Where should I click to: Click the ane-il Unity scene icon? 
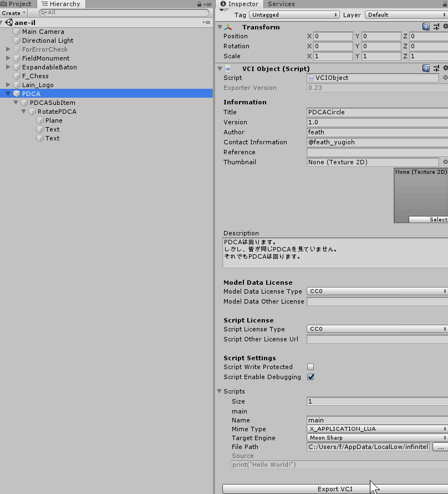(9, 22)
